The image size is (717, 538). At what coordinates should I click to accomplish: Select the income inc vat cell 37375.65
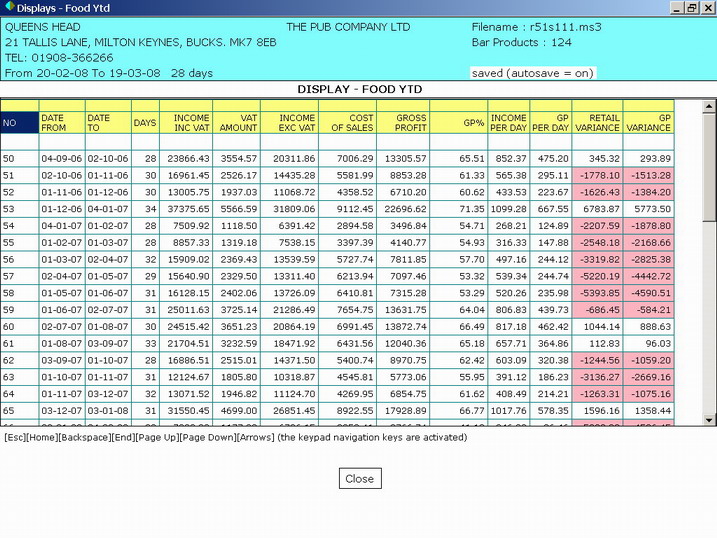click(x=185, y=209)
